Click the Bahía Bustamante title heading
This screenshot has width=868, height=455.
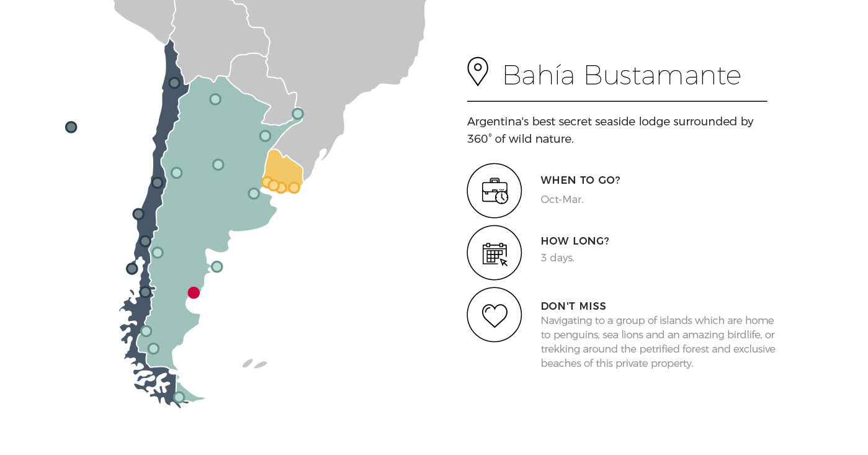(x=621, y=75)
